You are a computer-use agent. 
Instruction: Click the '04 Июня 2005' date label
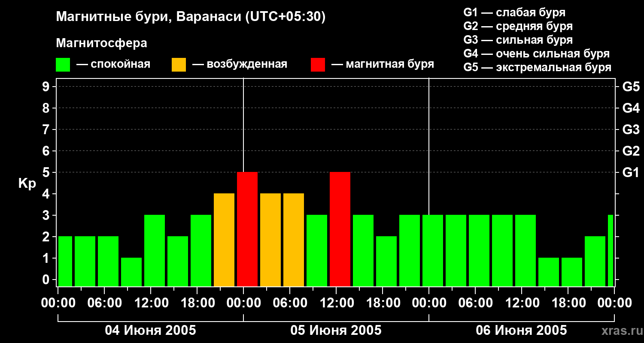151,331
